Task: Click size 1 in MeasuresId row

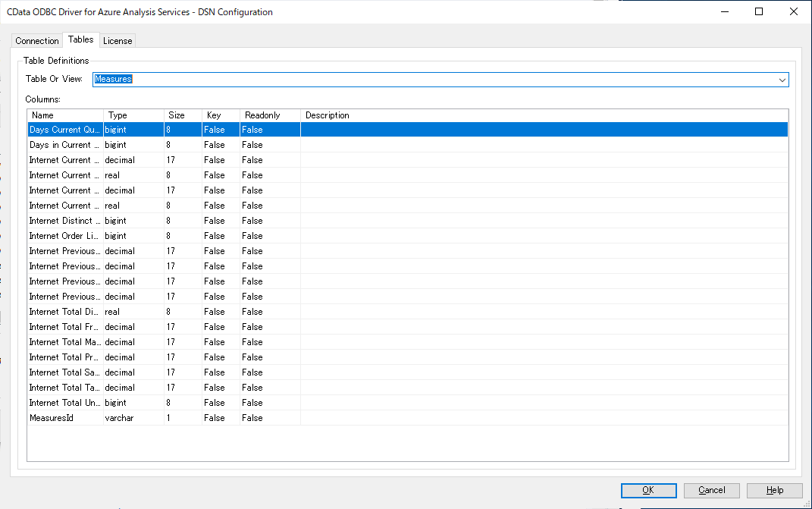Action: click(168, 418)
